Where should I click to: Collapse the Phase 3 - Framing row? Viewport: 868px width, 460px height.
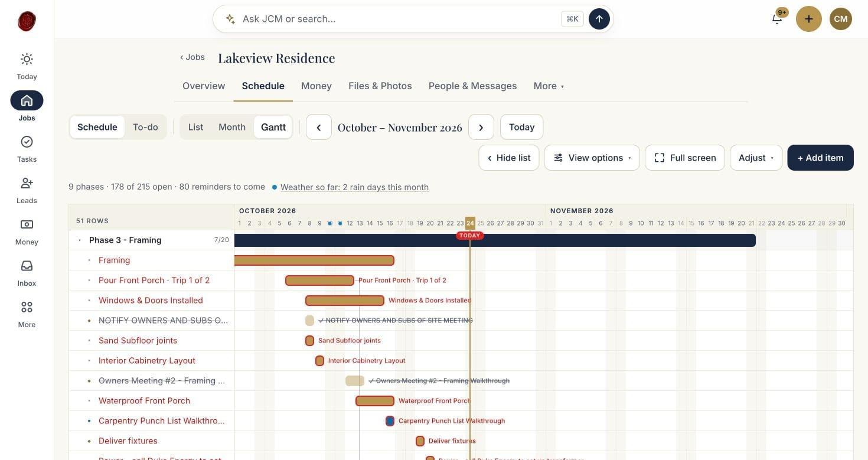[80, 240]
